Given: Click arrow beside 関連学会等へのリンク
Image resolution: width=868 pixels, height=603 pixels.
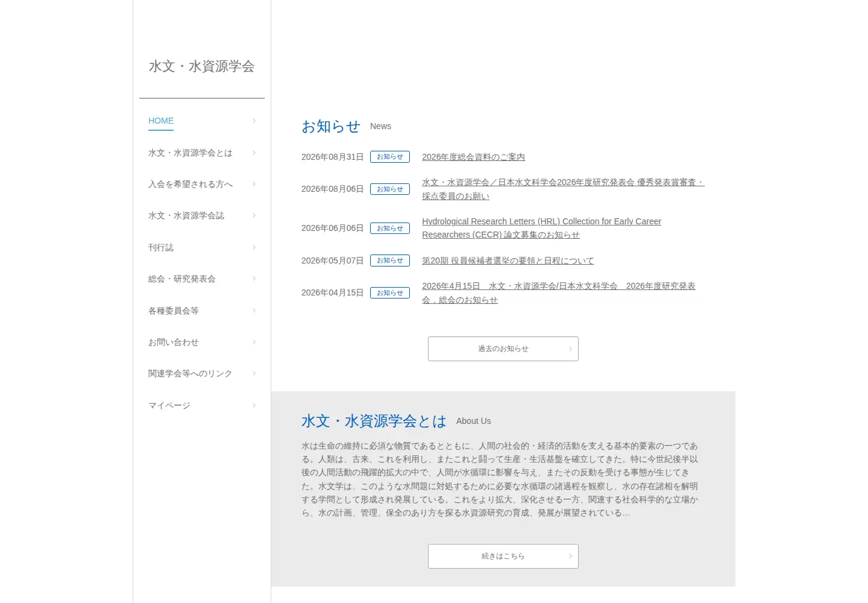Looking at the screenshot, I should tap(254, 373).
